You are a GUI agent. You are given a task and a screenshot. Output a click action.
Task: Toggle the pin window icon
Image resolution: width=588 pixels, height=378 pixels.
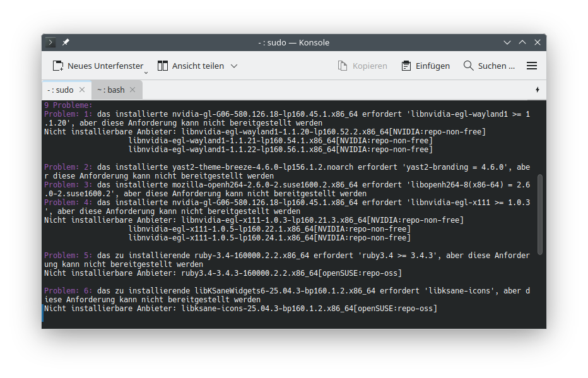coord(66,42)
